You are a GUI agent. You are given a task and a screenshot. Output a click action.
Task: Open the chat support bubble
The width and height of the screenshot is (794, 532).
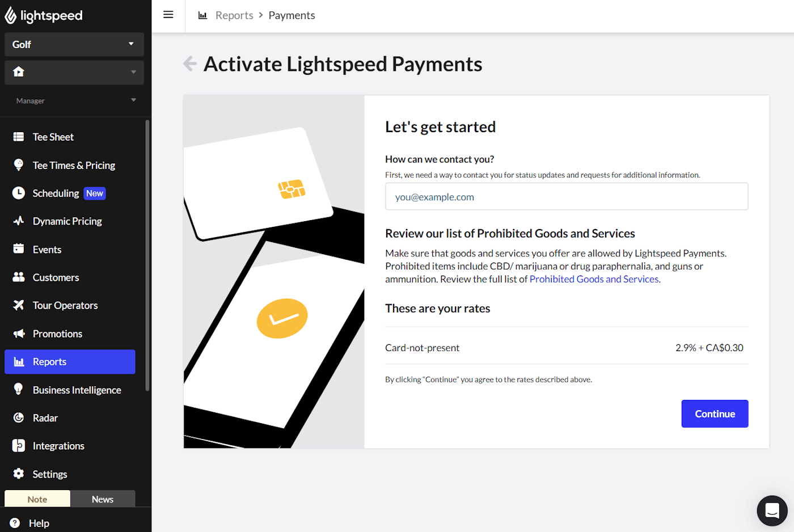pos(772,510)
